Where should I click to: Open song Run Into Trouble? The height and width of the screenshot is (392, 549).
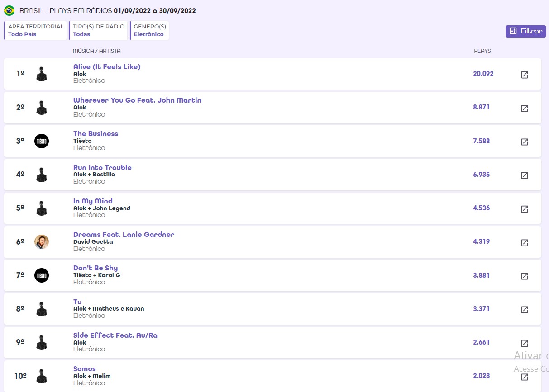pyautogui.click(x=102, y=168)
